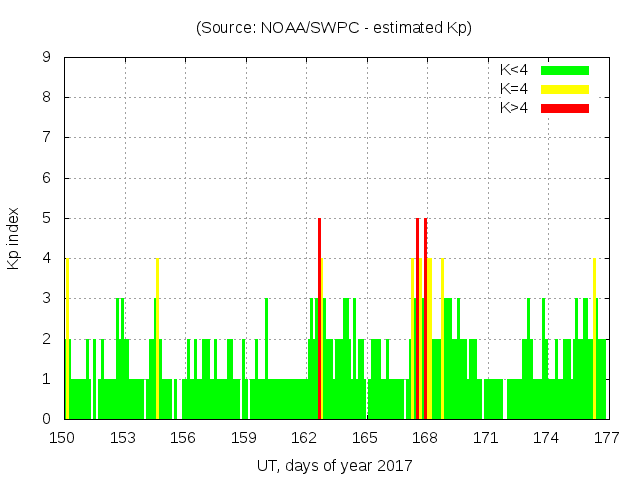Screen dimensions: 640x480
Task: Click the yellow bar just before day 155
Action: (157, 340)
